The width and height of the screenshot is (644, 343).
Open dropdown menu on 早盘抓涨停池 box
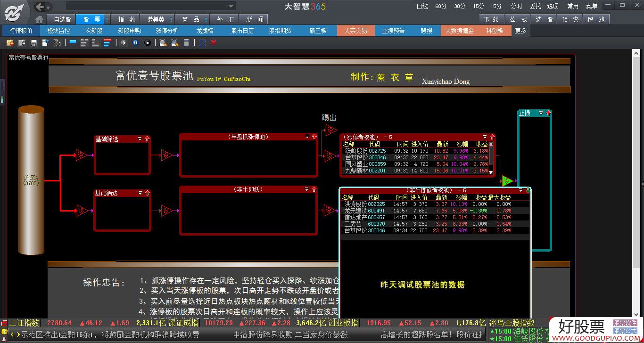click(x=307, y=137)
